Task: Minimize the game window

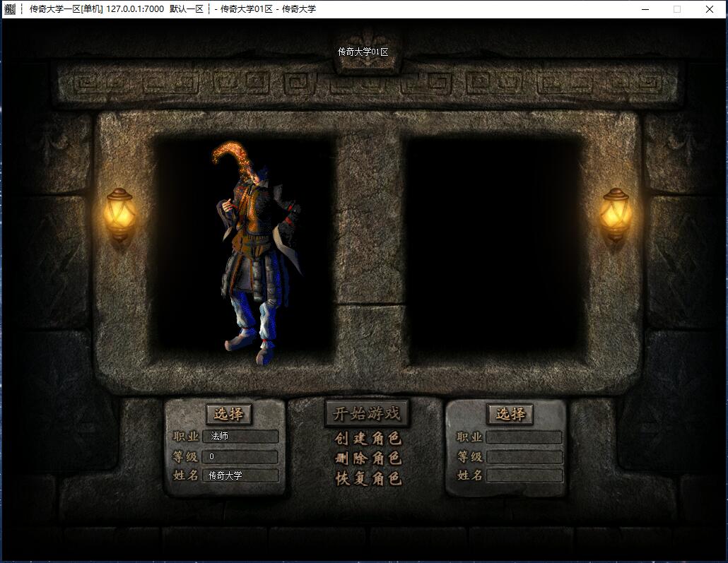Action: [x=645, y=9]
